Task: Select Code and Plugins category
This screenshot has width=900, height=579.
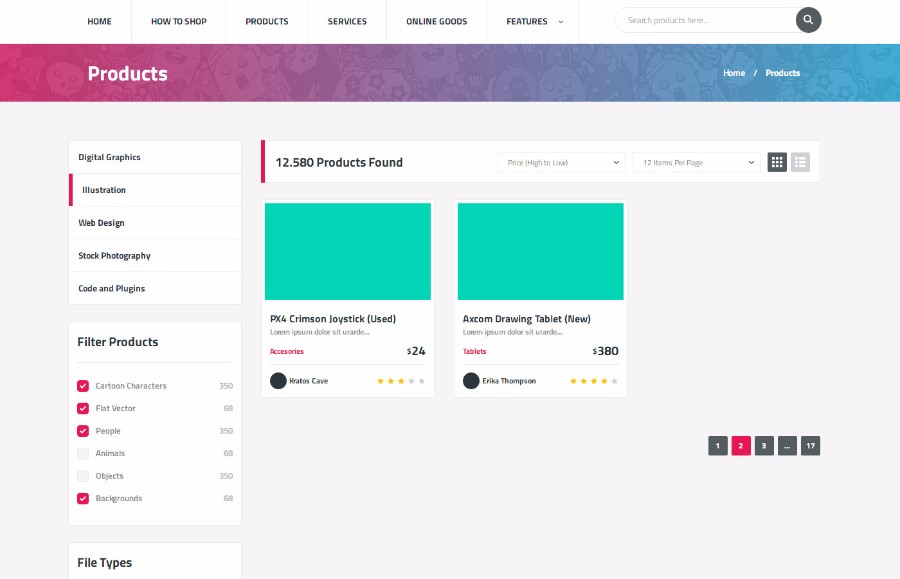Action: (x=155, y=288)
